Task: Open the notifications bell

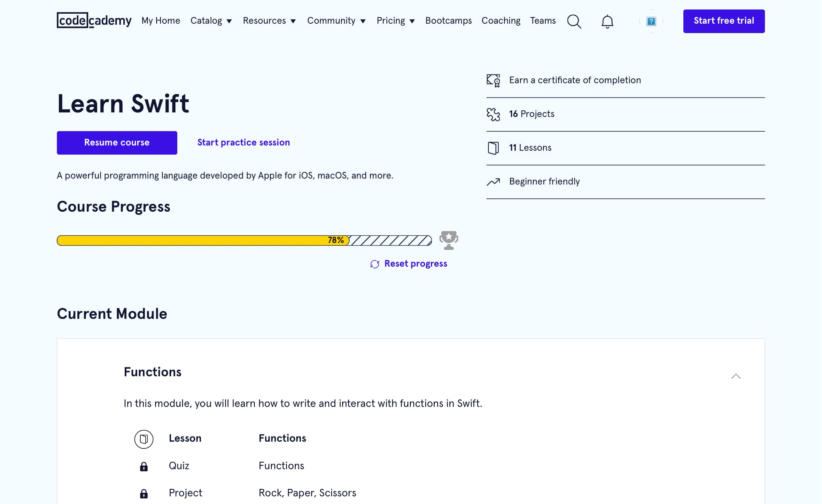Action: 607,21
